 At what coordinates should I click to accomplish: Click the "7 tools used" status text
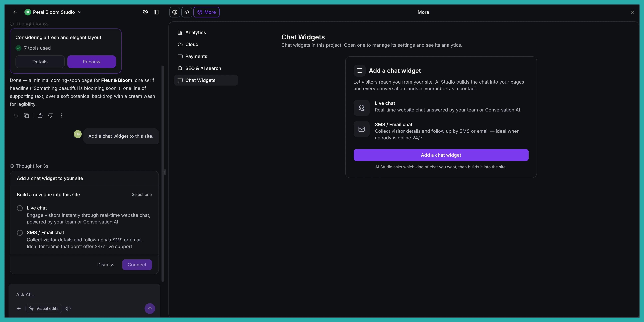37,48
